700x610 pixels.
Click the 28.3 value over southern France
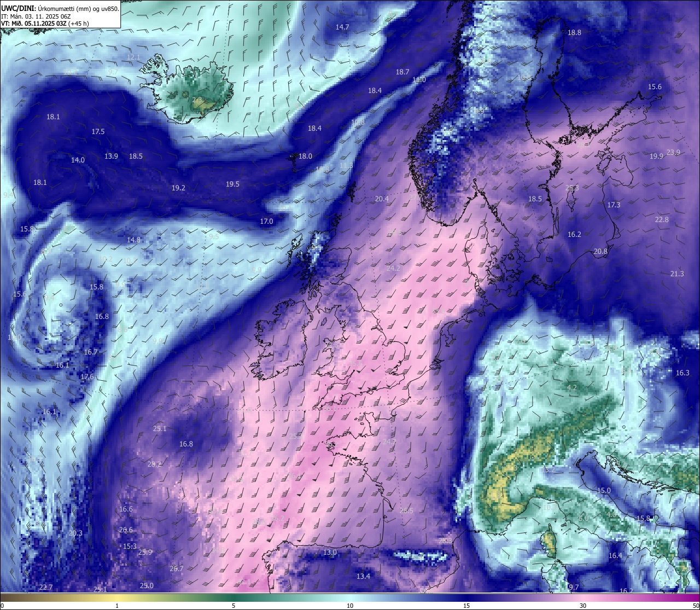[446, 541]
